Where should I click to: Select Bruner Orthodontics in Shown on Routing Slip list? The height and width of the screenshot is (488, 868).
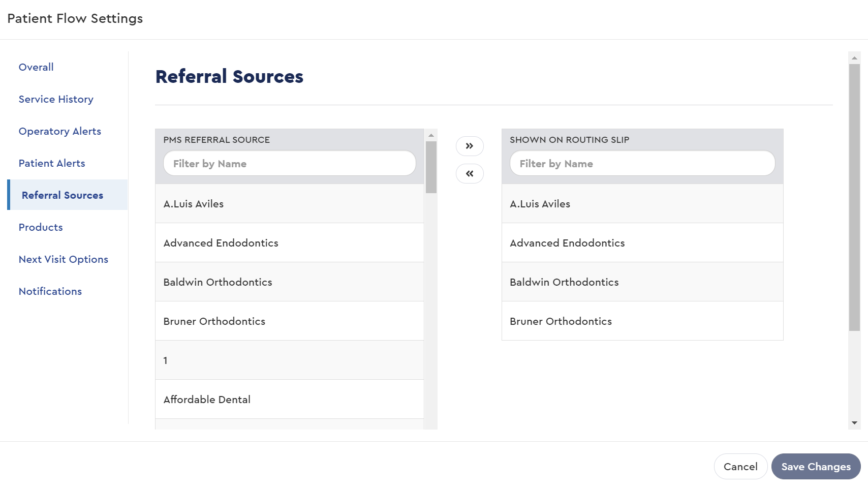(x=642, y=321)
